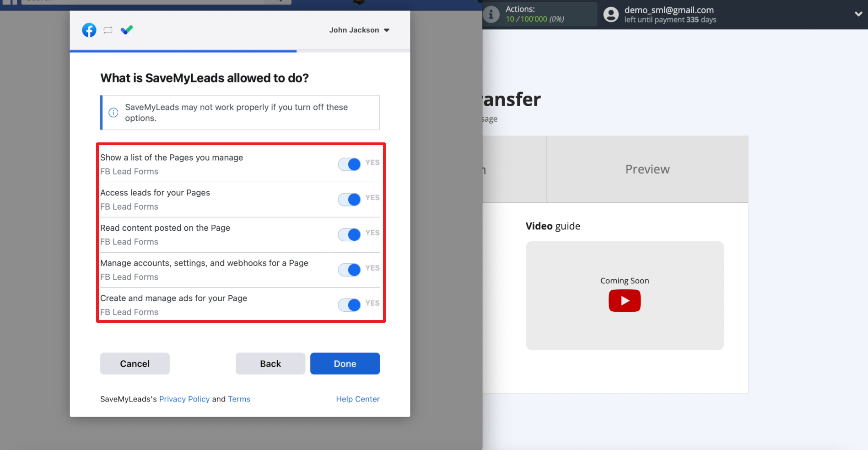
Task: Click the connection arrows icon between logos
Action: tap(108, 30)
